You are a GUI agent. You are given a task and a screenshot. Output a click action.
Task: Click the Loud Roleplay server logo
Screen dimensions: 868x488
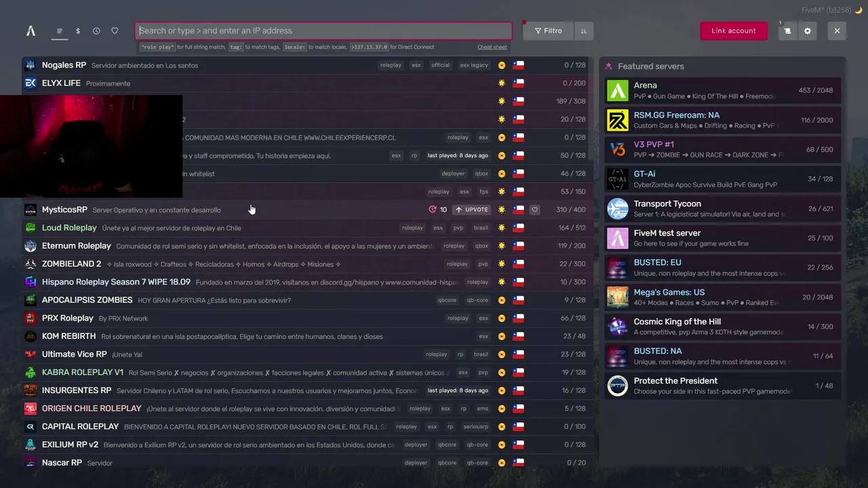coord(31,228)
